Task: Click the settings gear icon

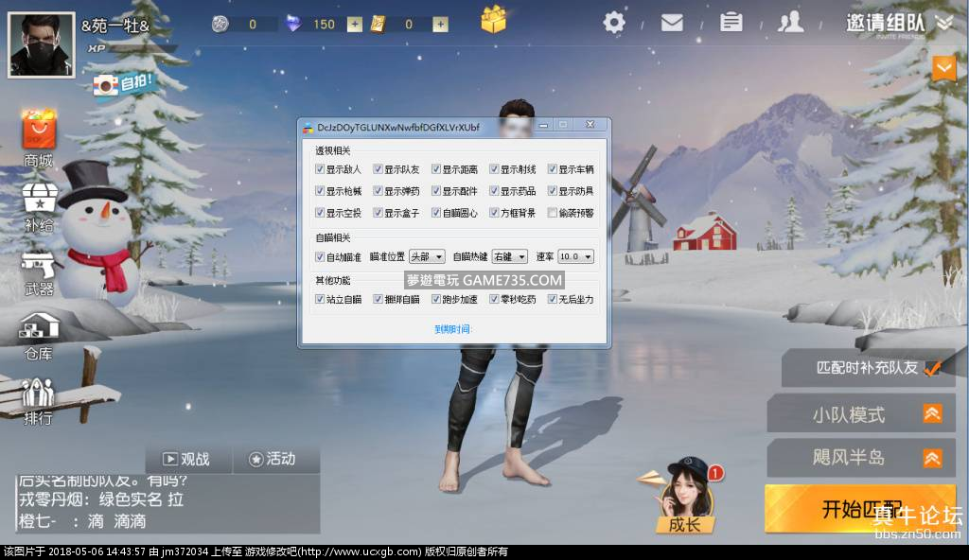Action: tap(615, 22)
